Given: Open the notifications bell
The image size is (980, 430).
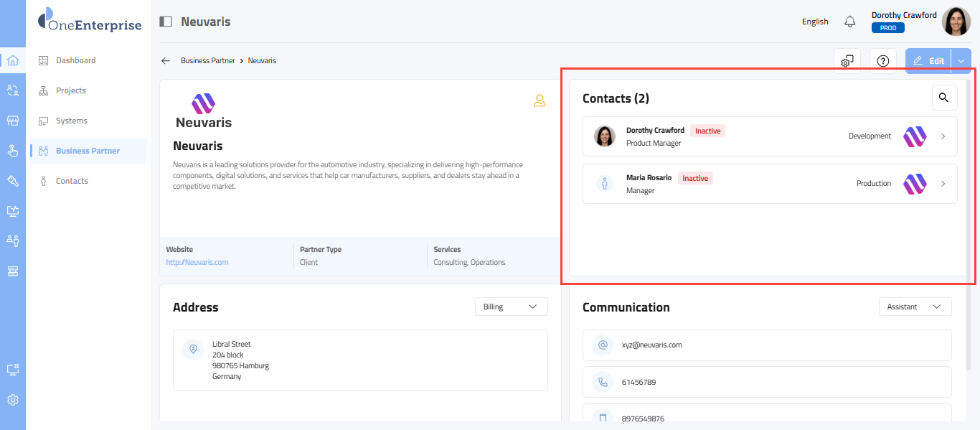Looking at the screenshot, I should coord(850,22).
